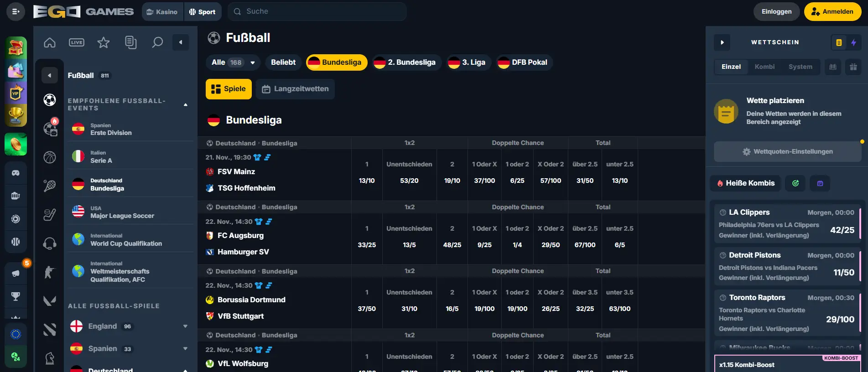Click the purple calendar icon next to Heiße Kombis

point(820,183)
